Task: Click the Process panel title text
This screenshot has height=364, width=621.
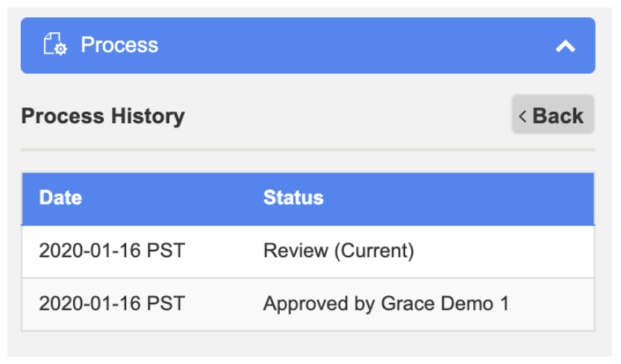Action: click(119, 45)
